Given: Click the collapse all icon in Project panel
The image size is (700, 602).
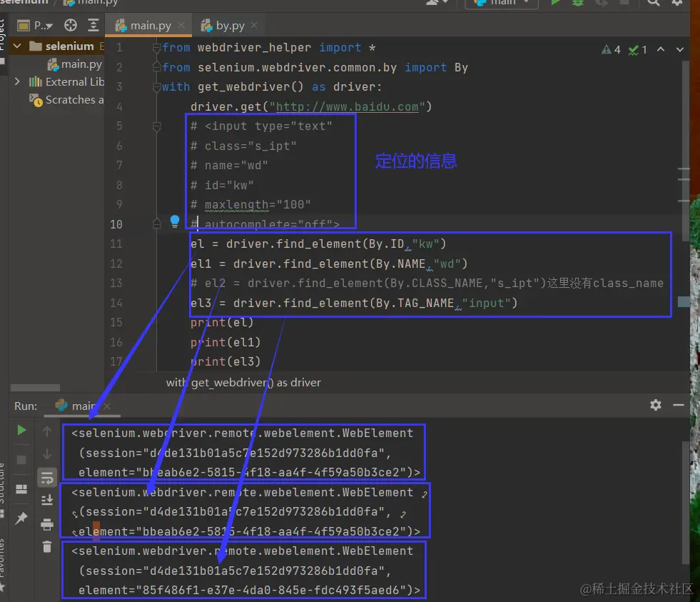Looking at the screenshot, I should [x=93, y=26].
